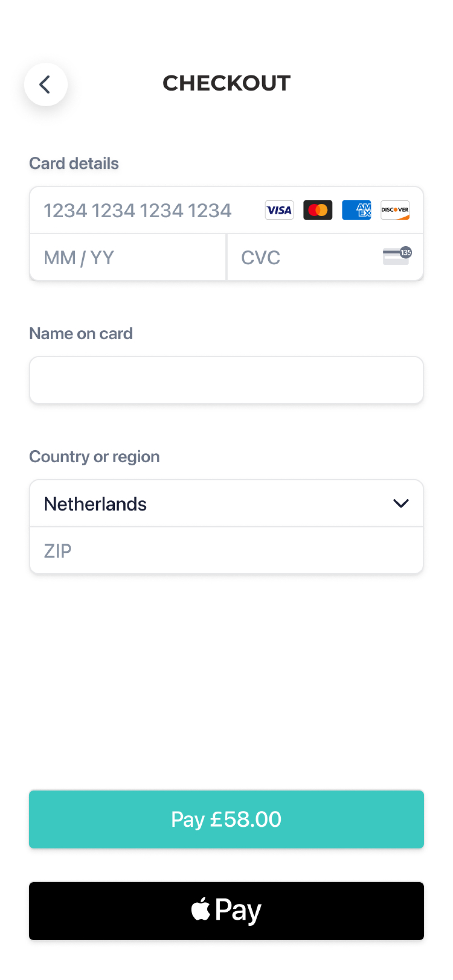
Task: Click the Card details label
Action: (x=74, y=163)
